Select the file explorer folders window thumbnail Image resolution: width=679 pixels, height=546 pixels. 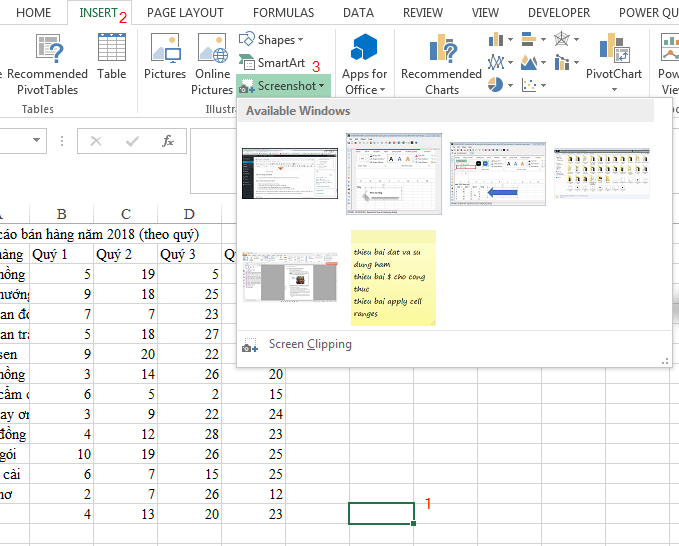coord(601,175)
